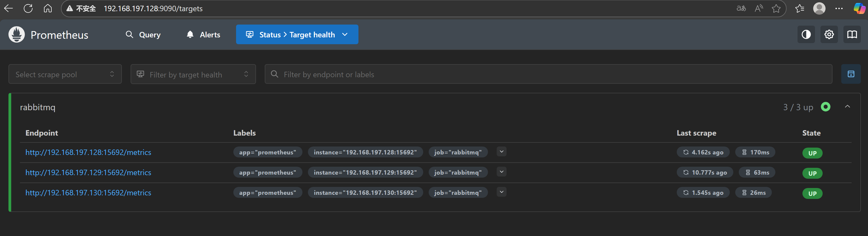Expand labels for the 192.168.197.129 target

[501, 172]
